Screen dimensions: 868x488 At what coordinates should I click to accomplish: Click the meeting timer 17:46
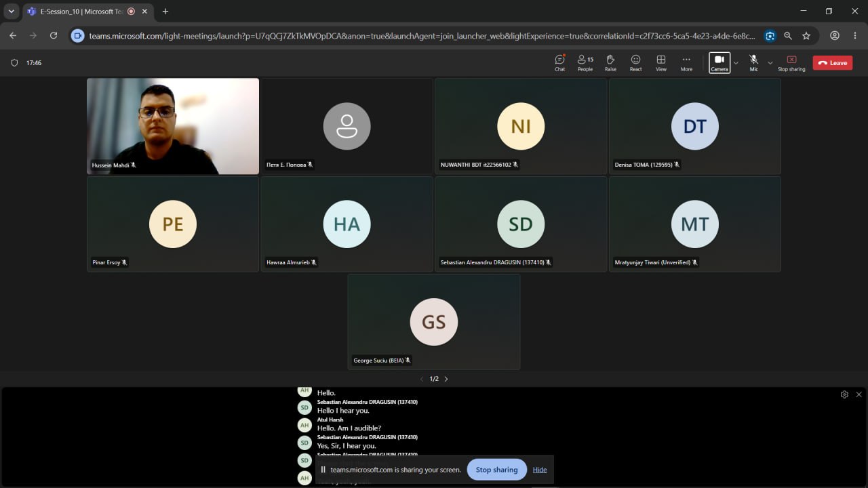(34, 63)
